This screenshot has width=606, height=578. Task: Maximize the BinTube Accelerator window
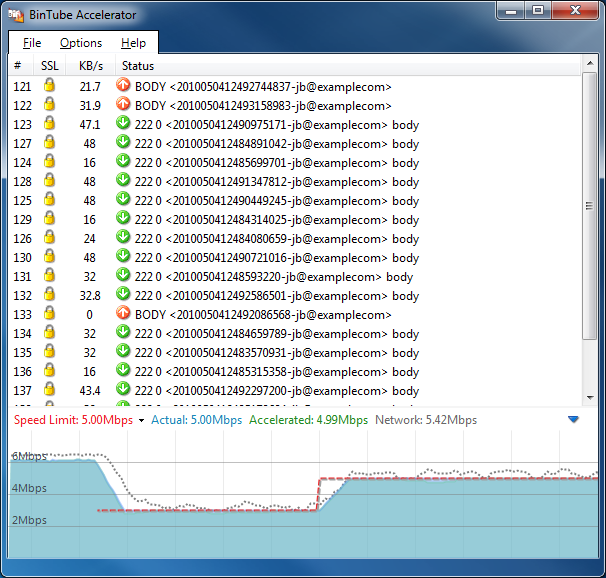[x=538, y=11]
